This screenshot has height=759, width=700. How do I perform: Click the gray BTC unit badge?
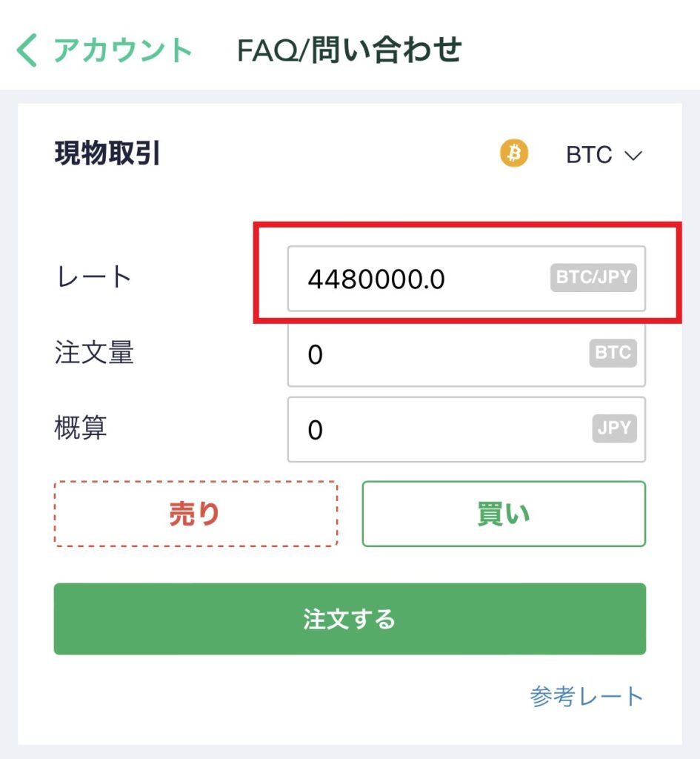(x=613, y=353)
